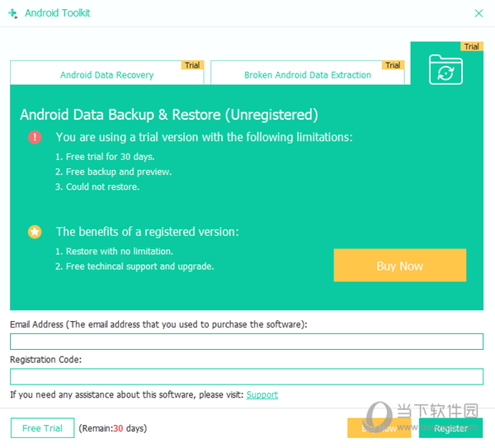Click the Trial badge above the folder icon
Viewport: 495px width, 448px height.
(x=472, y=46)
